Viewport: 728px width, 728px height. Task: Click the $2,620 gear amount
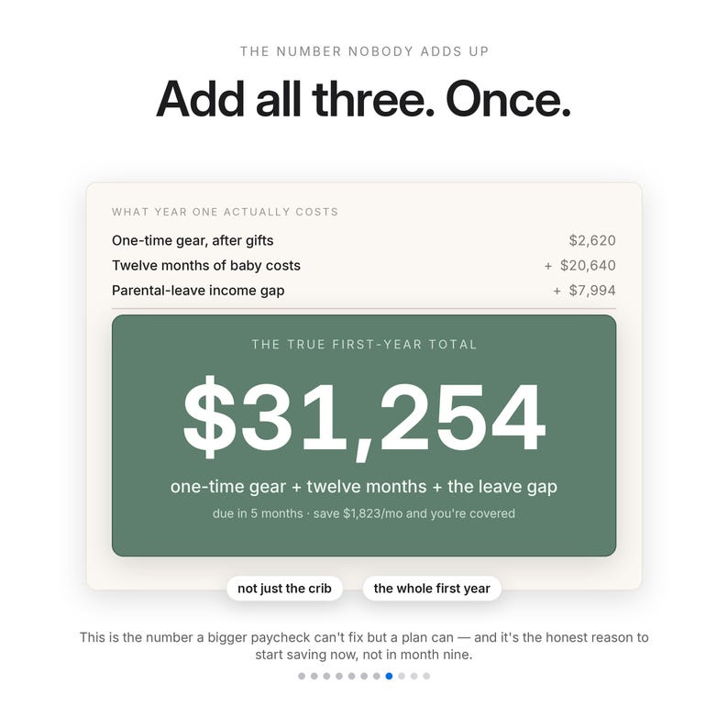(x=592, y=240)
